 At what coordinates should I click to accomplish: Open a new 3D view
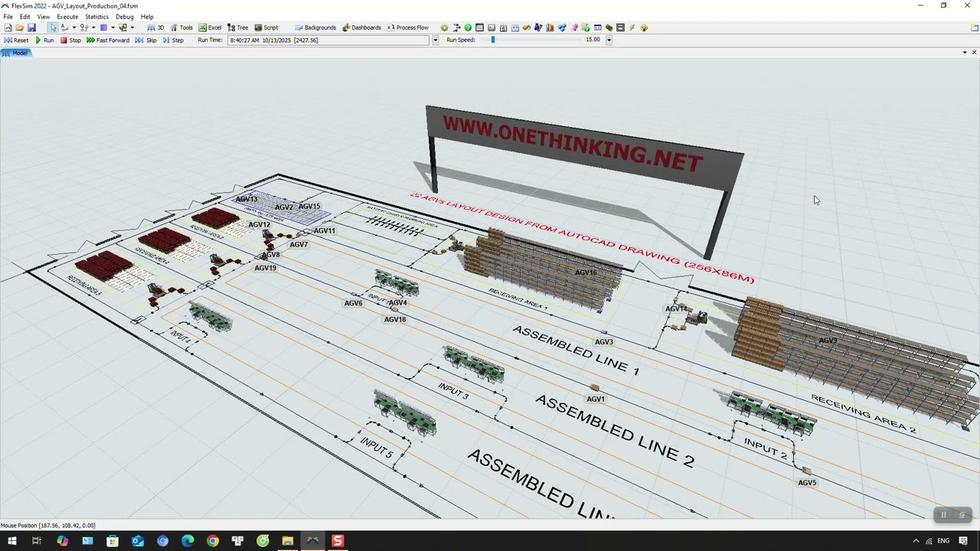[x=155, y=28]
